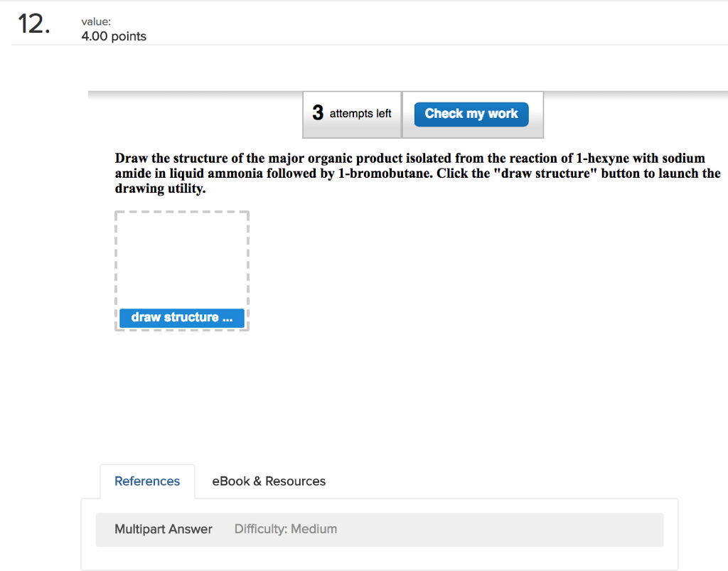The width and height of the screenshot is (728, 571).
Task: Click the value label above the points
Action: (96, 21)
